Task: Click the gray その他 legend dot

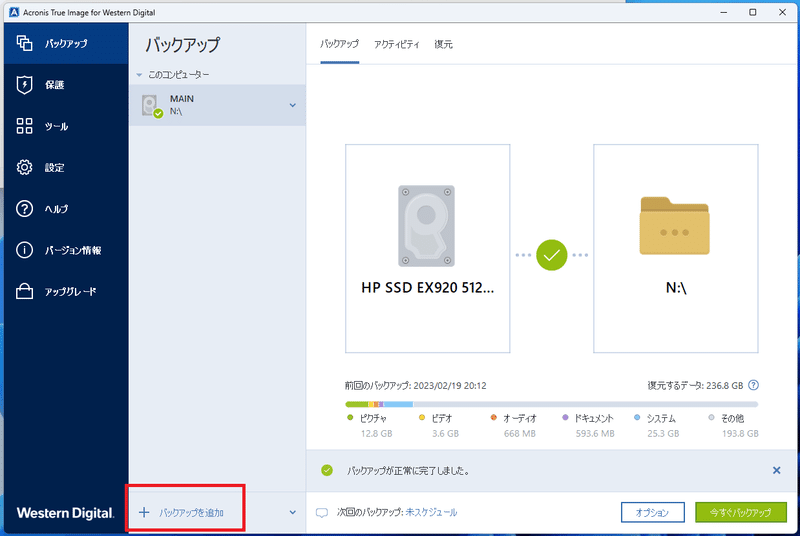Action: 711,418
